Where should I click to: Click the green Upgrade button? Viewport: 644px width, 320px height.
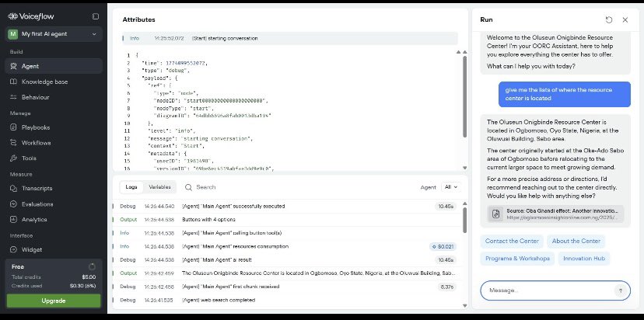pyautogui.click(x=54, y=301)
